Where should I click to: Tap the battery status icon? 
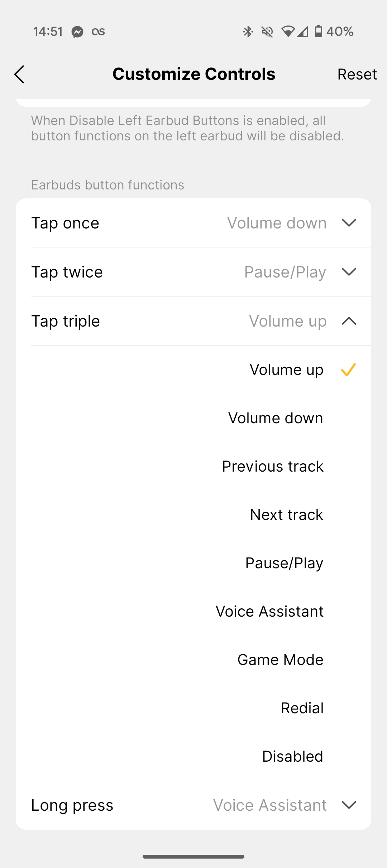(319, 32)
